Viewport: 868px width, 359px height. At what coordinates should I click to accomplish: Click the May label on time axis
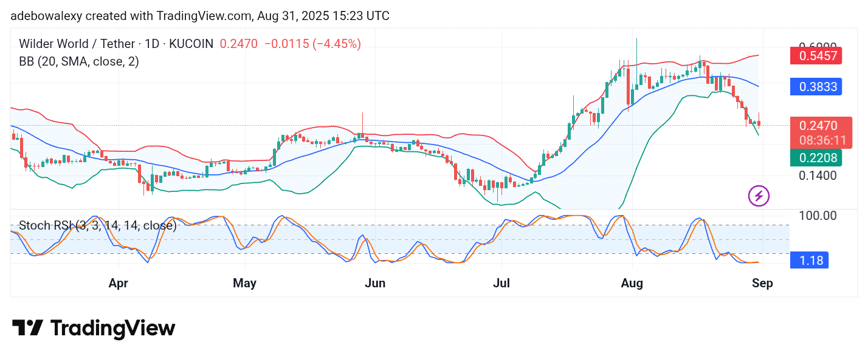tap(244, 283)
